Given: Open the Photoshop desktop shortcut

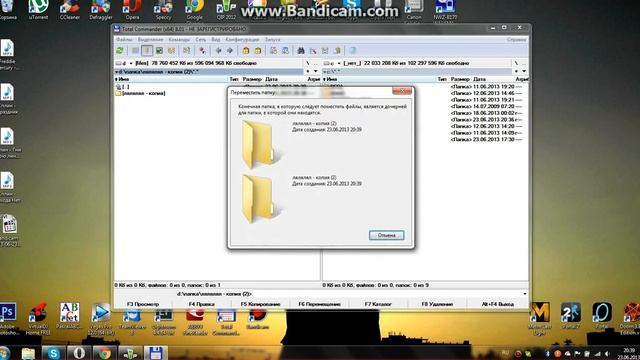Looking at the screenshot, I should click(x=7, y=319).
